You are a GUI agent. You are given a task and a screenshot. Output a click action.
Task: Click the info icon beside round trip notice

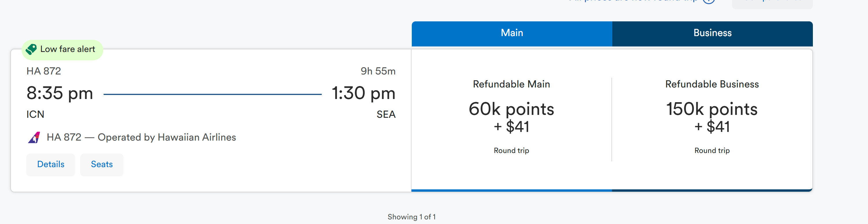pyautogui.click(x=709, y=1)
